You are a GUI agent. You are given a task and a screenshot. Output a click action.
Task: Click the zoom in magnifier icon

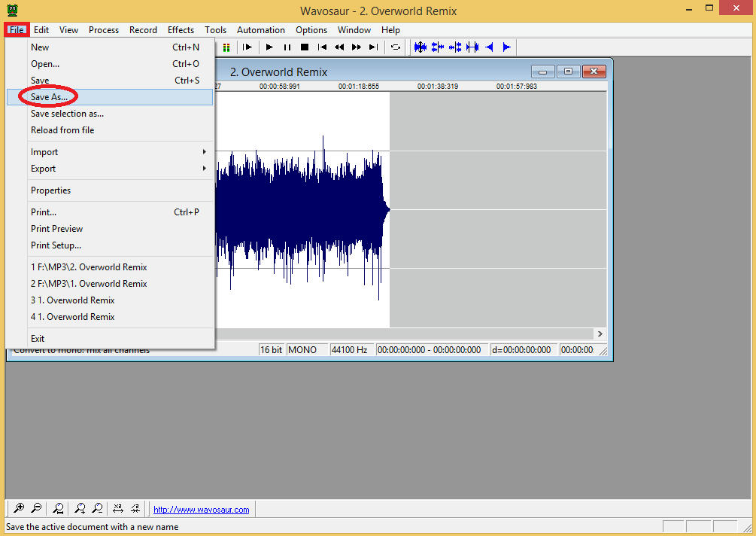19,509
